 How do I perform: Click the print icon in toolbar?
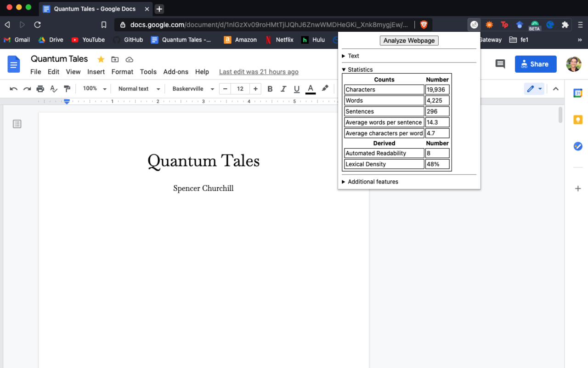[x=40, y=89]
